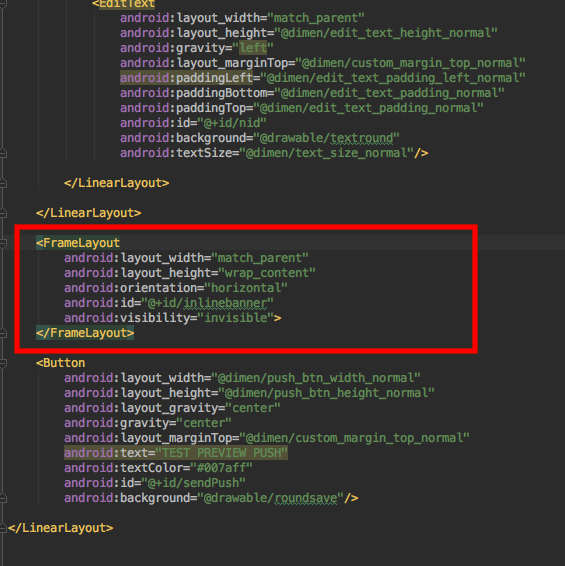Collapse the Button element via gutter fold marker
565x566 pixels.
[3, 363]
